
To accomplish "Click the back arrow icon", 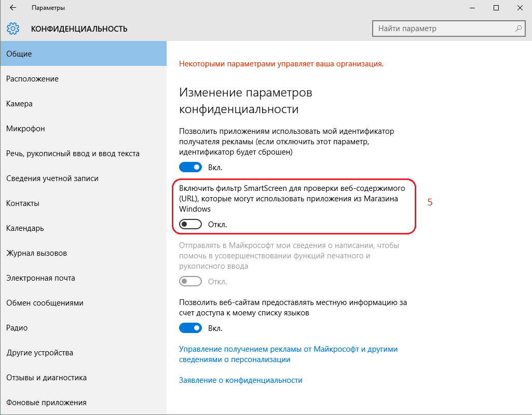I will pos(13,8).
